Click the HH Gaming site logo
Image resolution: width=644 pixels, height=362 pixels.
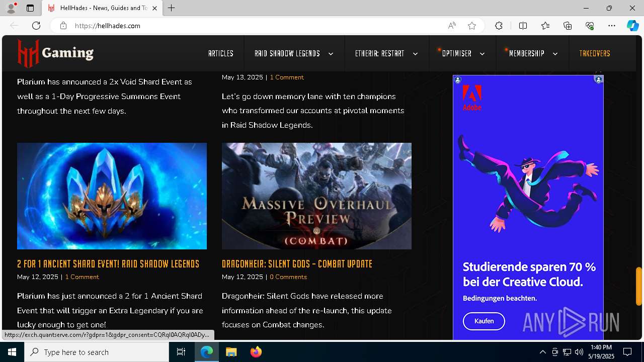pyautogui.click(x=55, y=53)
